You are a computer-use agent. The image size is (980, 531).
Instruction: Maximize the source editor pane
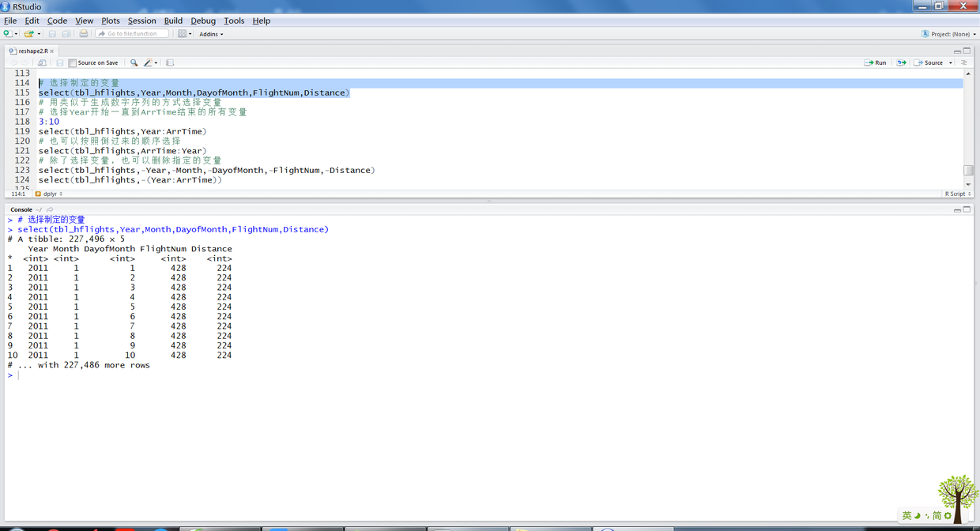[x=967, y=51]
